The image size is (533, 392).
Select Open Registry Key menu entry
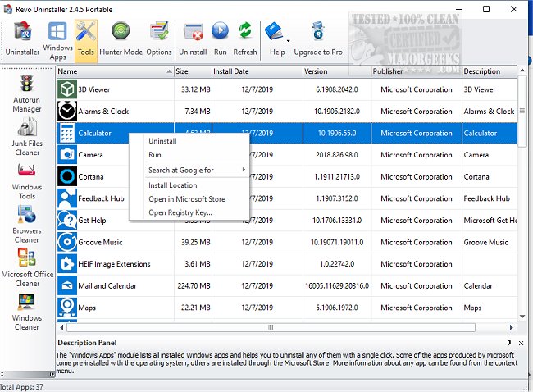pos(180,212)
